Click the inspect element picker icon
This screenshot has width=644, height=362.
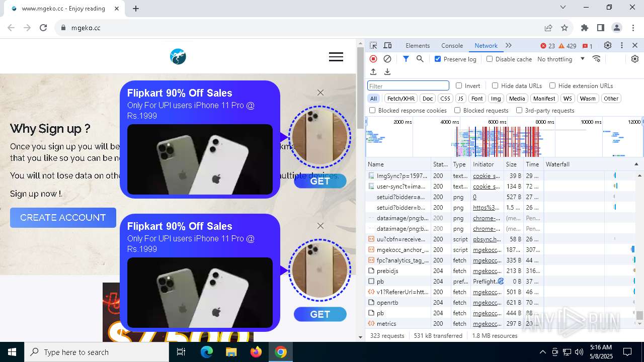pyautogui.click(x=373, y=46)
